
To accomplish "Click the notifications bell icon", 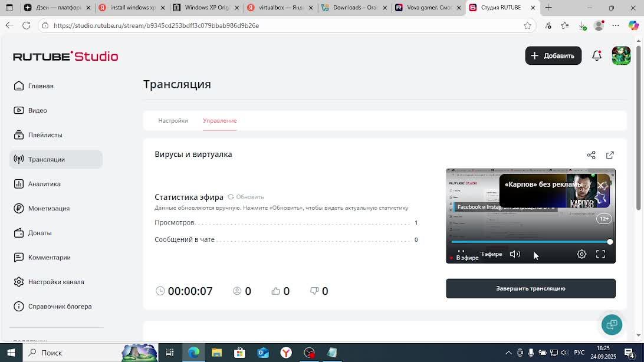I will tap(597, 56).
